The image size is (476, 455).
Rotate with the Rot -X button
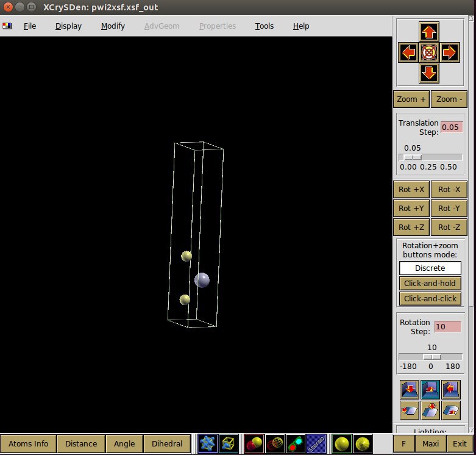[x=449, y=190]
